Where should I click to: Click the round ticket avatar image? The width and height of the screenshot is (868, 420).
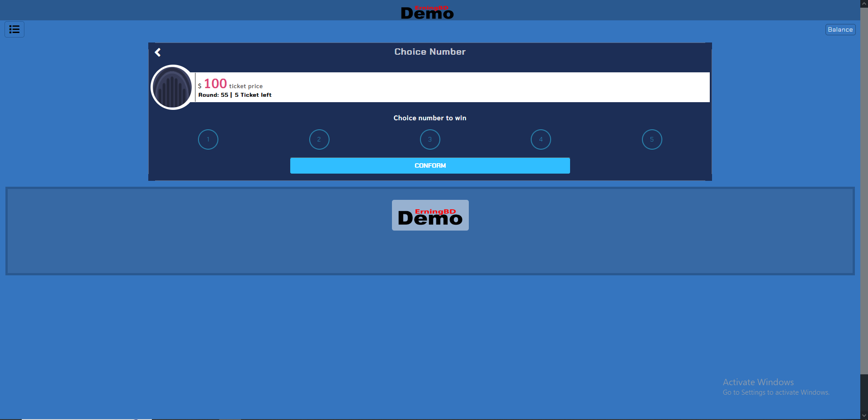(172, 88)
